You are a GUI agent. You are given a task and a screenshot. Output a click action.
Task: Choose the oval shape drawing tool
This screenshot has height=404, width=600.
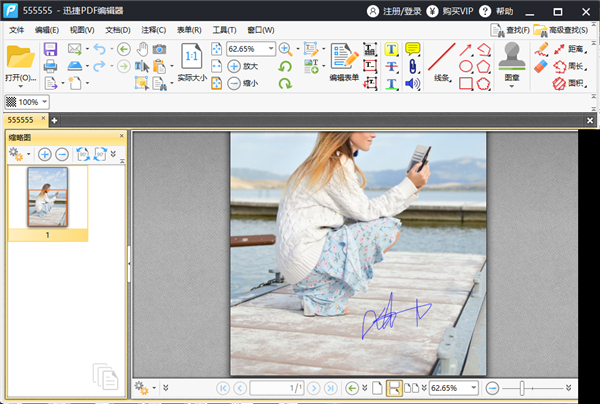click(x=466, y=66)
